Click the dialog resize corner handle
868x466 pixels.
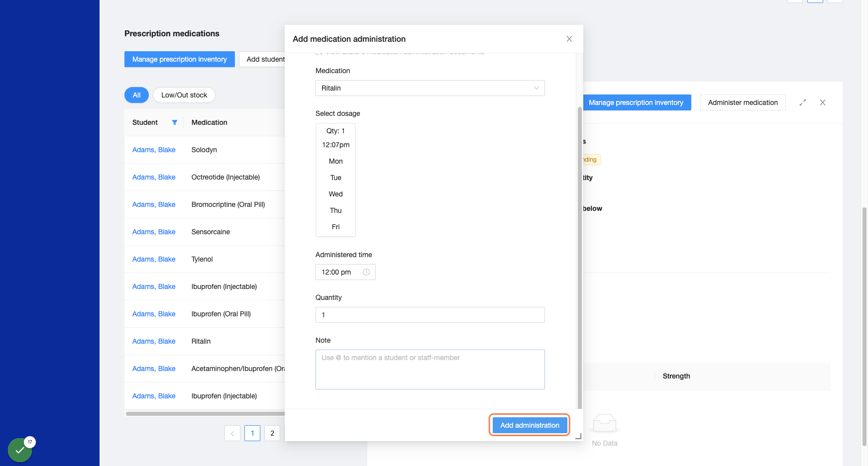pyautogui.click(x=578, y=436)
